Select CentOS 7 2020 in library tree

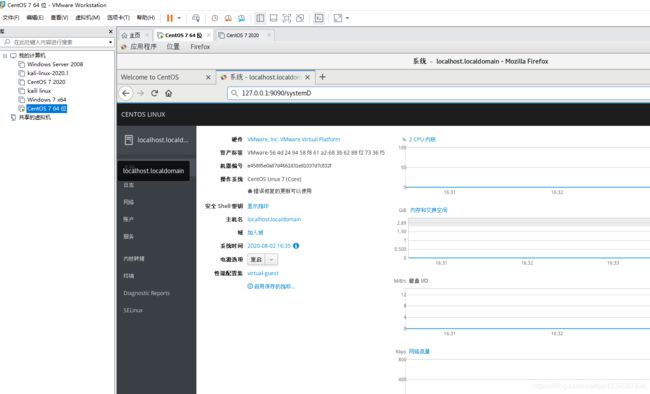tap(46, 82)
